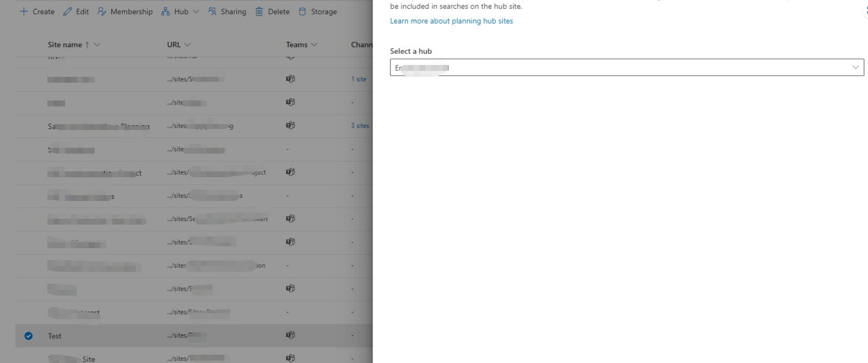Click the Teams icon in the Test row
Screen dimensions: 868x363
tap(290, 335)
